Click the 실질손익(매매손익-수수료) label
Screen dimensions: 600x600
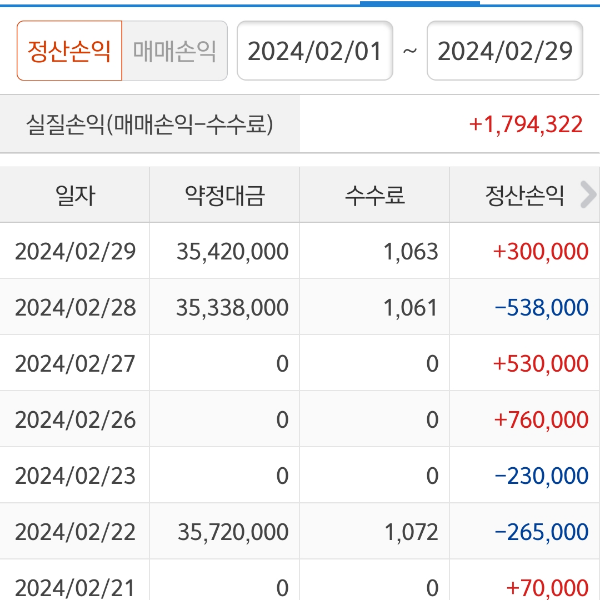(150, 125)
